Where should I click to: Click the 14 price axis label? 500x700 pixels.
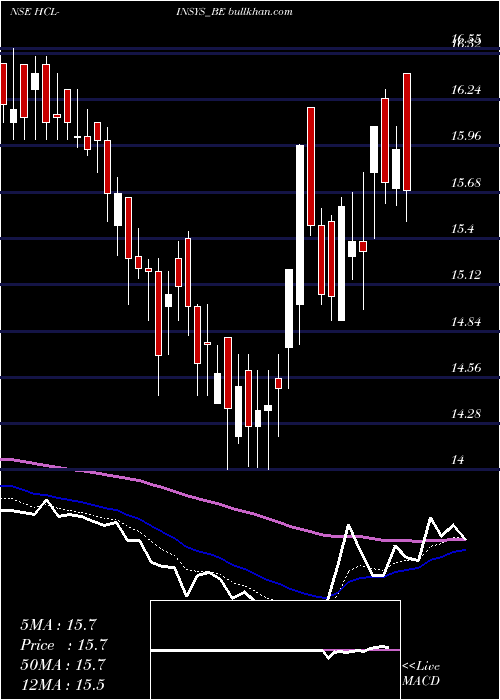pyautogui.click(x=458, y=460)
